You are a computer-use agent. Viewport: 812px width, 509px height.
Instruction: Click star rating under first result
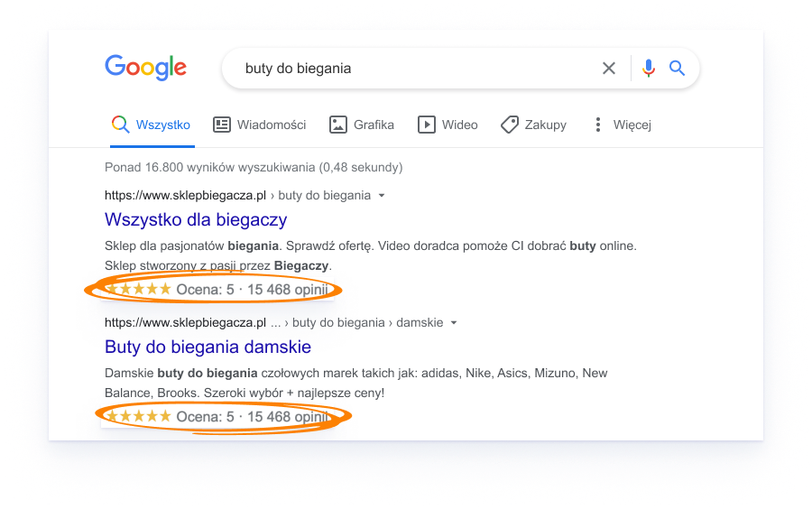coord(138,289)
